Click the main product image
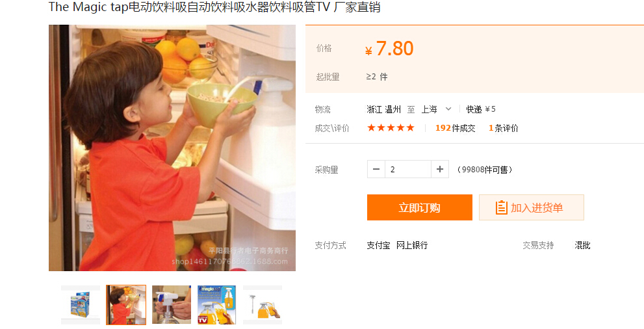Screen dimensions: 644x329 (172, 148)
